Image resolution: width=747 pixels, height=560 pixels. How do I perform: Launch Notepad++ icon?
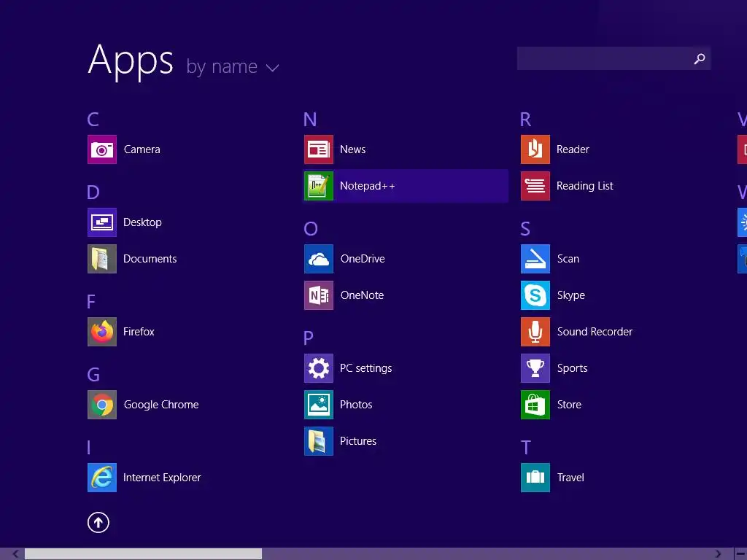[x=319, y=186]
